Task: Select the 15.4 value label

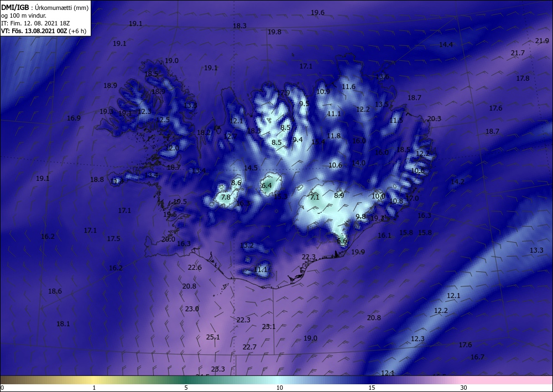Action: [x=318, y=142]
